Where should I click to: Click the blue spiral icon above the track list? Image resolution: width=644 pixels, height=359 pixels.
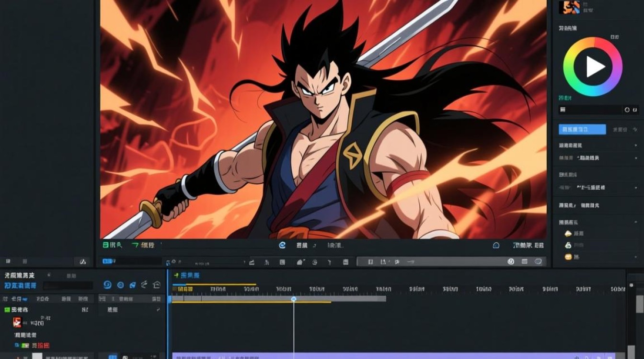[x=107, y=285]
